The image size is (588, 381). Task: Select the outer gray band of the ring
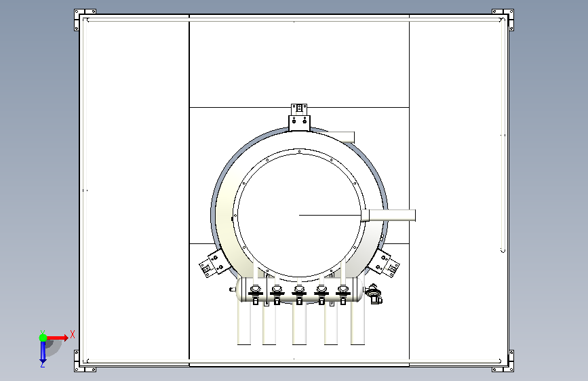[x=212, y=216]
